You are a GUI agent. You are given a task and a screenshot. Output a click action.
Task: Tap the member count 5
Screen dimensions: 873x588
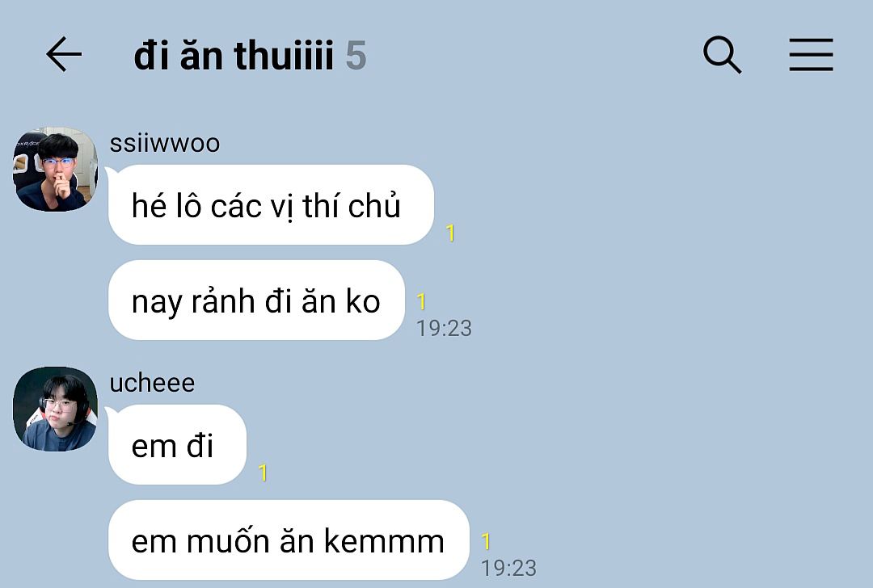click(x=356, y=56)
